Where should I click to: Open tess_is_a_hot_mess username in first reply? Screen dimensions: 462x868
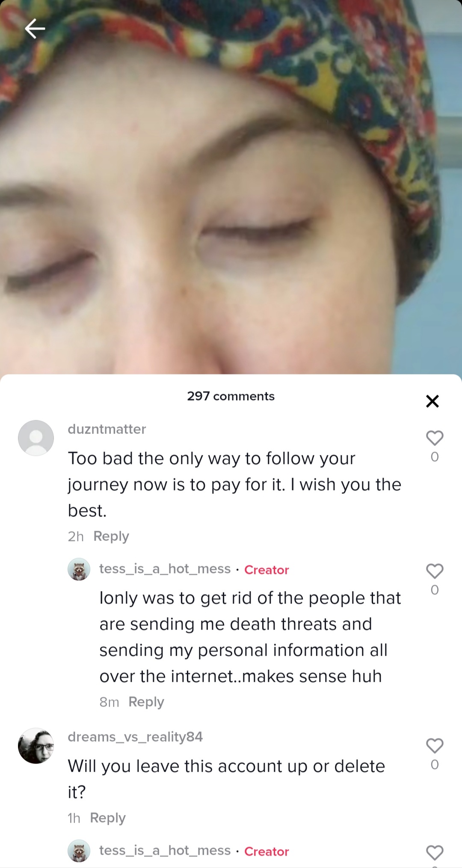point(165,569)
